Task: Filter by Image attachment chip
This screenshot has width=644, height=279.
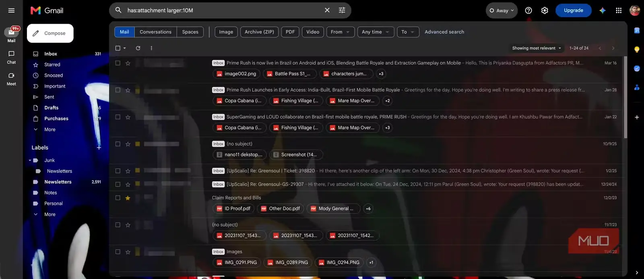Action: pos(226,32)
